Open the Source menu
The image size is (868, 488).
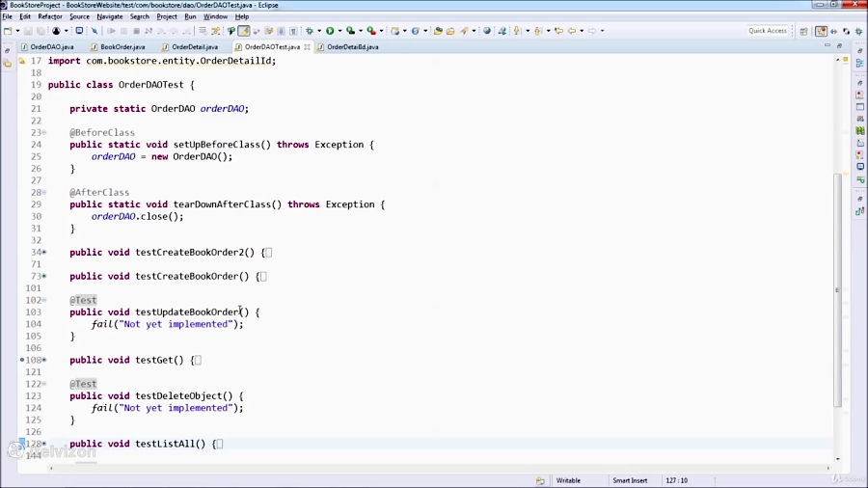[79, 16]
